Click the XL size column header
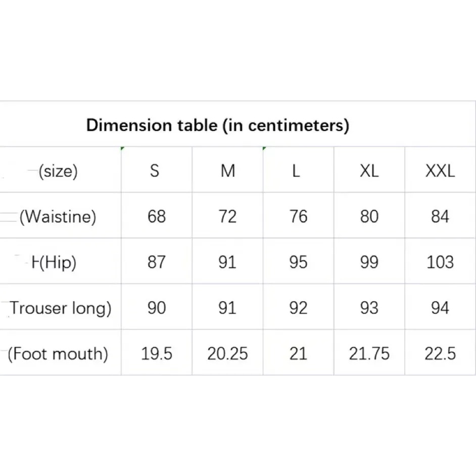 tap(369, 171)
